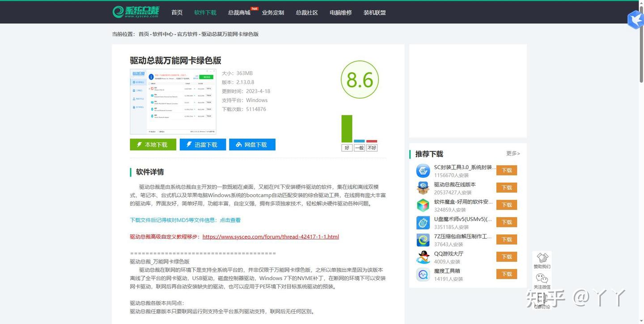The width and height of the screenshot is (644, 324).
Task: Open the 业务定制 navigation item
Action: click(x=273, y=13)
